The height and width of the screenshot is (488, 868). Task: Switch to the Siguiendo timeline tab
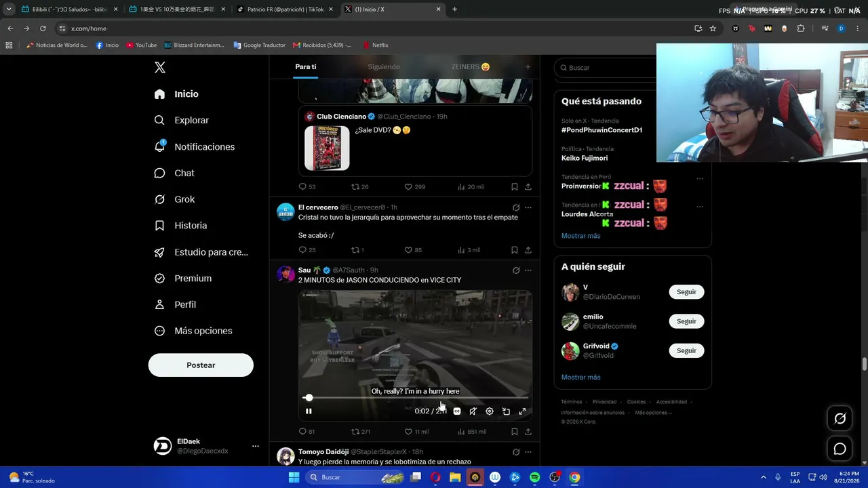coord(384,66)
